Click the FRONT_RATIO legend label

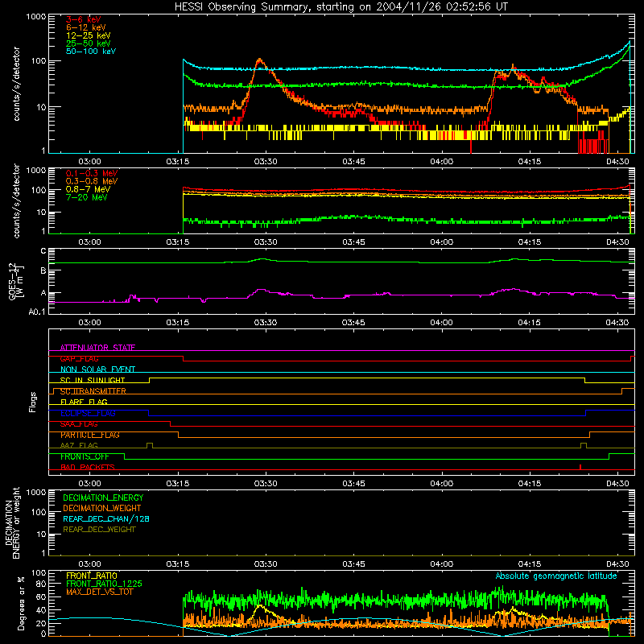[92, 576]
